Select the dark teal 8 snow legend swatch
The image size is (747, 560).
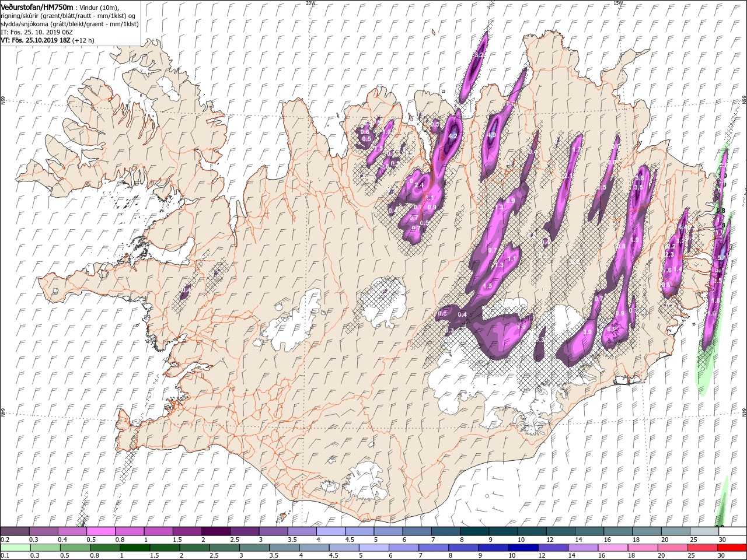[474, 531]
